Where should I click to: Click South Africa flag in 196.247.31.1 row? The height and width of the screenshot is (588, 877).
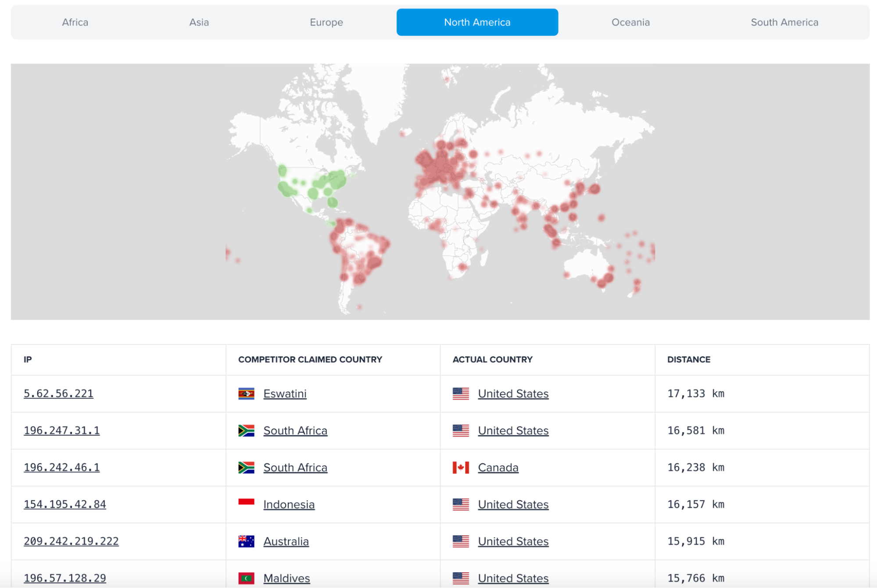click(x=246, y=430)
